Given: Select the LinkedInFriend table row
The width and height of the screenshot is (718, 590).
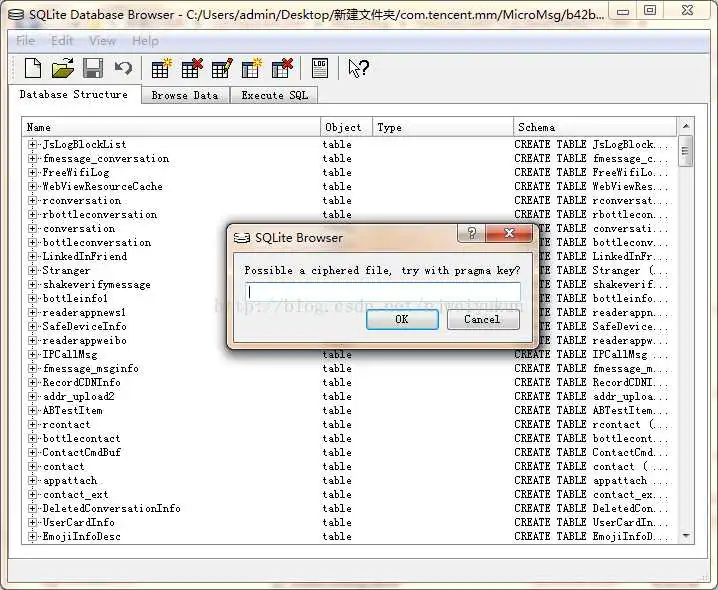Looking at the screenshot, I should tap(85, 257).
